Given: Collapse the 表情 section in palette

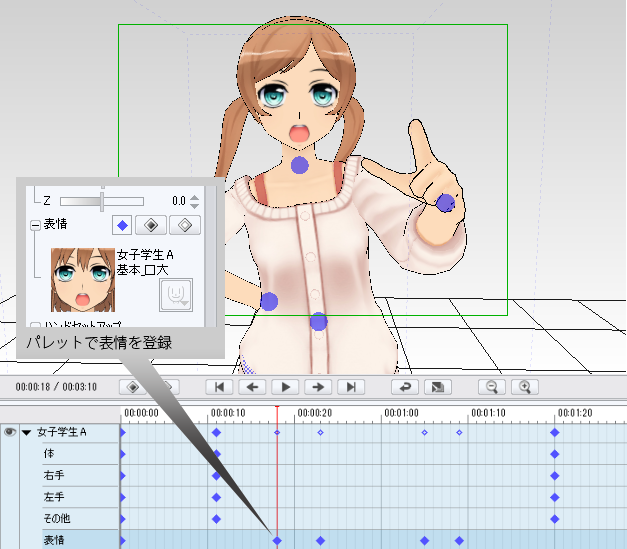Looking at the screenshot, I should coord(35,226).
